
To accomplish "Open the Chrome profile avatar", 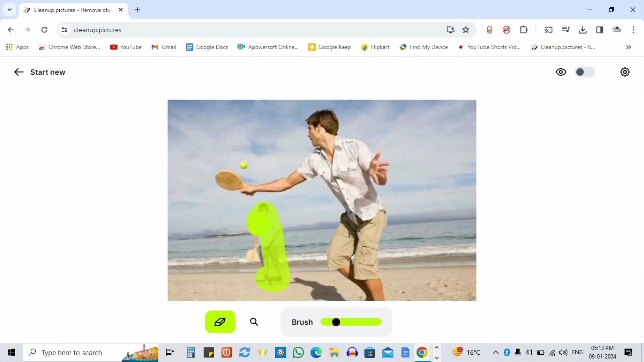I will [616, 30].
